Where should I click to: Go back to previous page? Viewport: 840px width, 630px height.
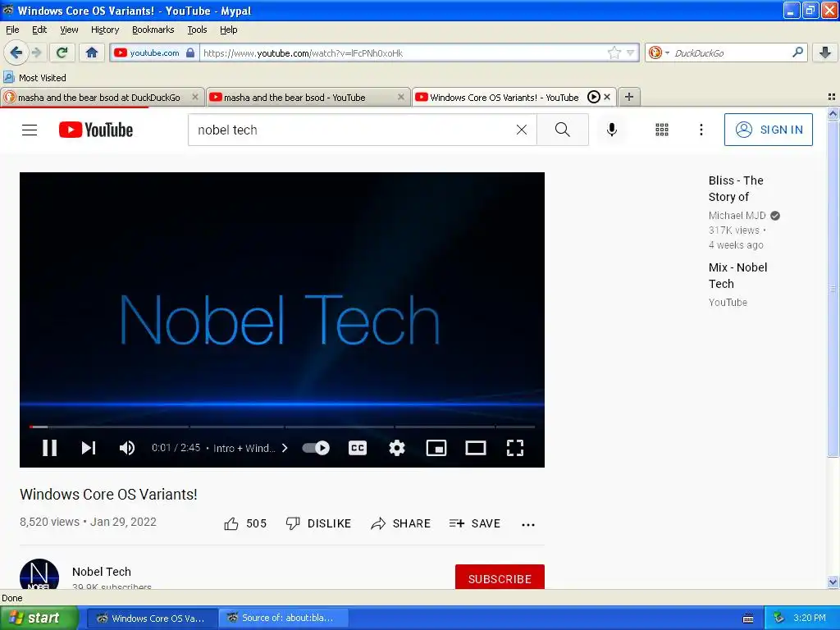tap(16, 52)
